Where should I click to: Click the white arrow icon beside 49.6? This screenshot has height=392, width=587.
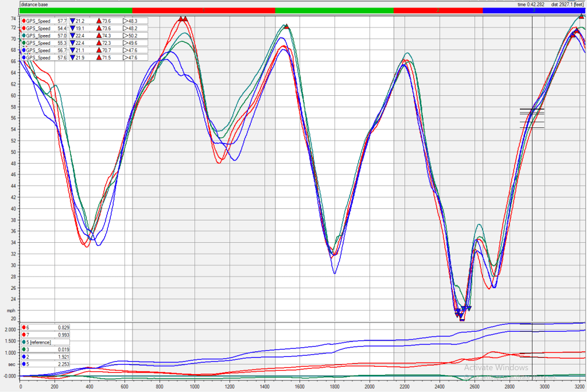[126, 43]
